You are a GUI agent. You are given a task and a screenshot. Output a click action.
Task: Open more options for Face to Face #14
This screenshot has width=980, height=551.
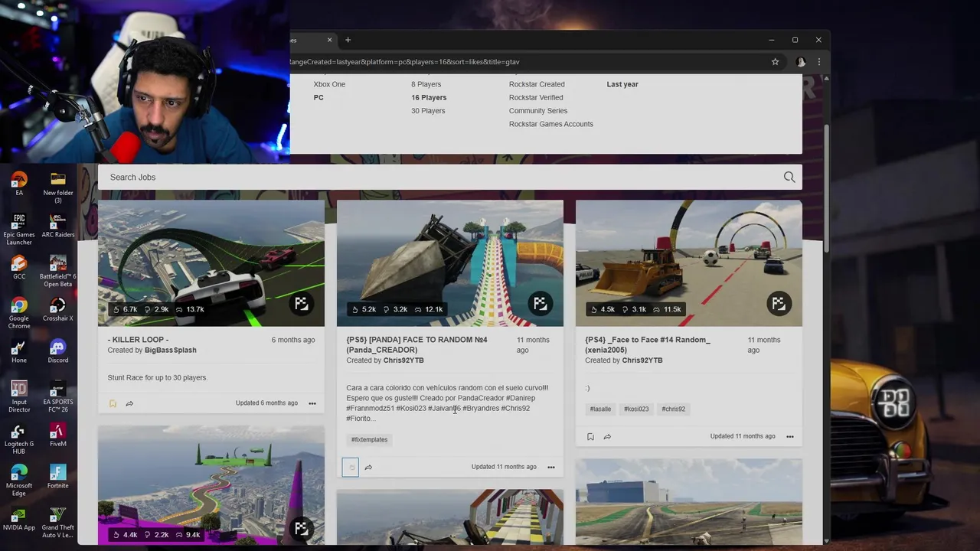[790, 436]
